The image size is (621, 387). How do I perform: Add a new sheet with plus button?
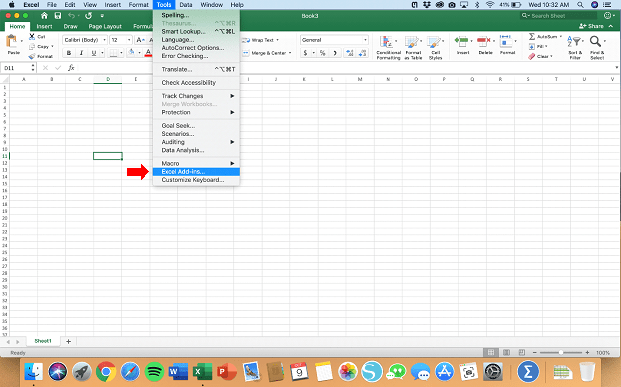(69, 341)
